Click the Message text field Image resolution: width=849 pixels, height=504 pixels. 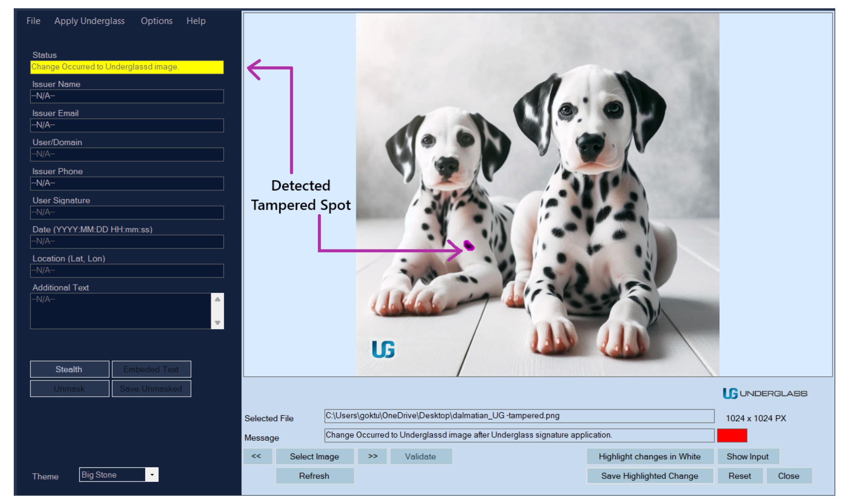519,435
